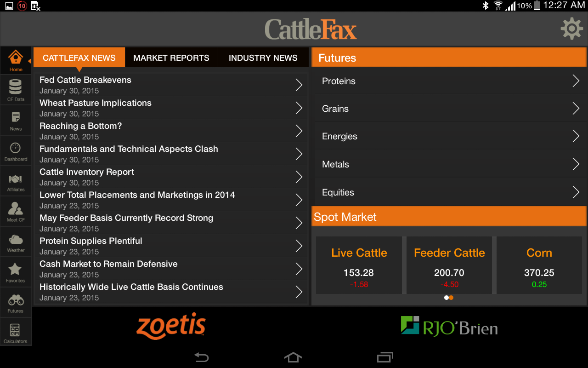The height and width of the screenshot is (368, 588).
Task: Open Fed Cattle Breakevens via its chevron
Action: 299,85
